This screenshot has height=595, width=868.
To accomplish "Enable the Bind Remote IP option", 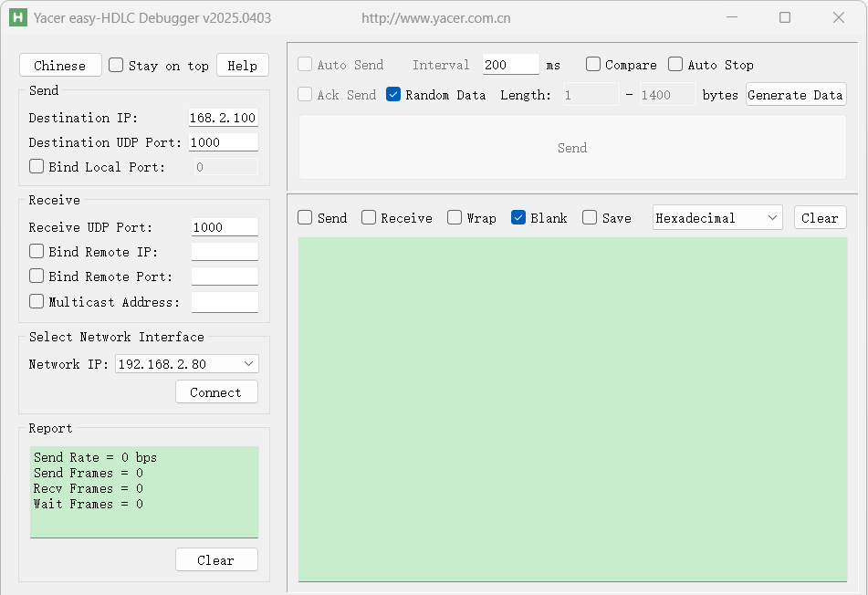I will coord(35,251).
